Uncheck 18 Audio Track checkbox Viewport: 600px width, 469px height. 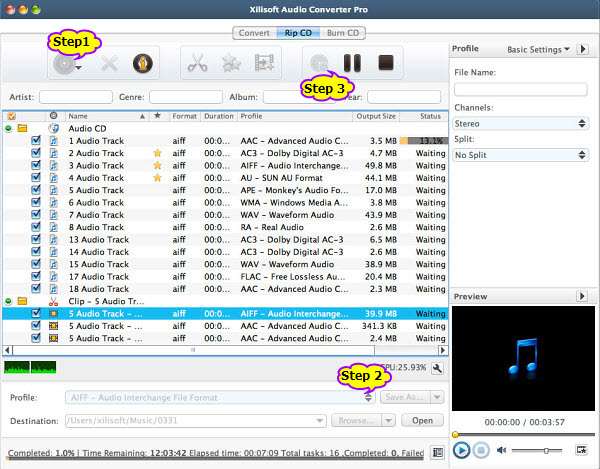click(x=36, y=288)
